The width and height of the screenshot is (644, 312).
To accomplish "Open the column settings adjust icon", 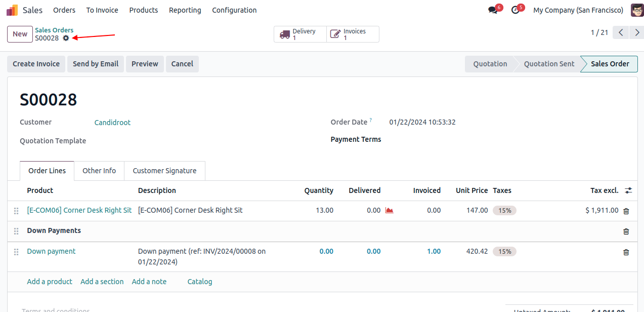I will tap(628, 190).
